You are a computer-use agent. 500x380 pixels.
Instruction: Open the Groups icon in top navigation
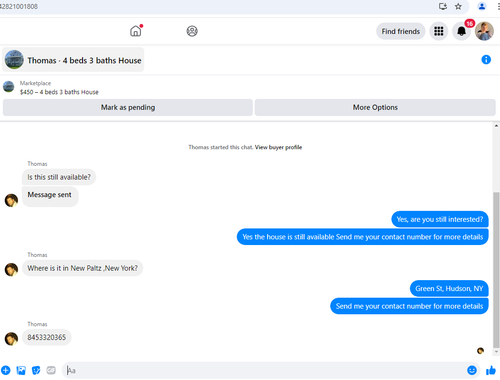click(x=192, y=31)
